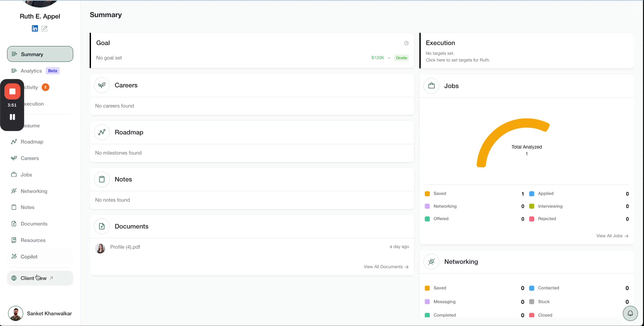Open Analytics Beta in sidebar
This screenshot has width=644, height=326.
(35, 71)
